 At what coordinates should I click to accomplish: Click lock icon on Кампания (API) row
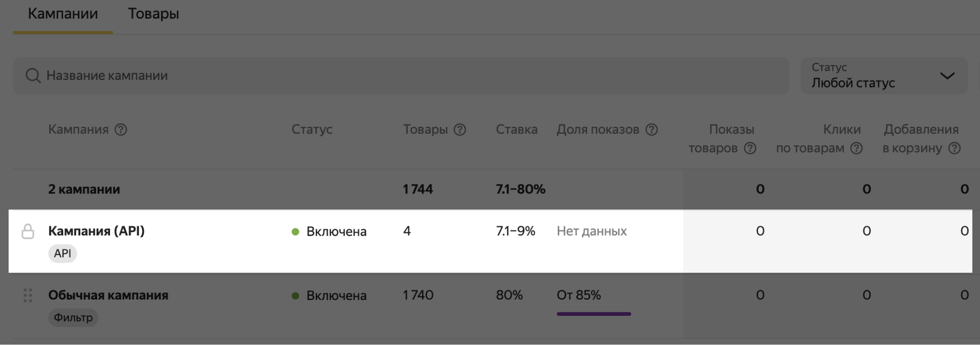28,232
